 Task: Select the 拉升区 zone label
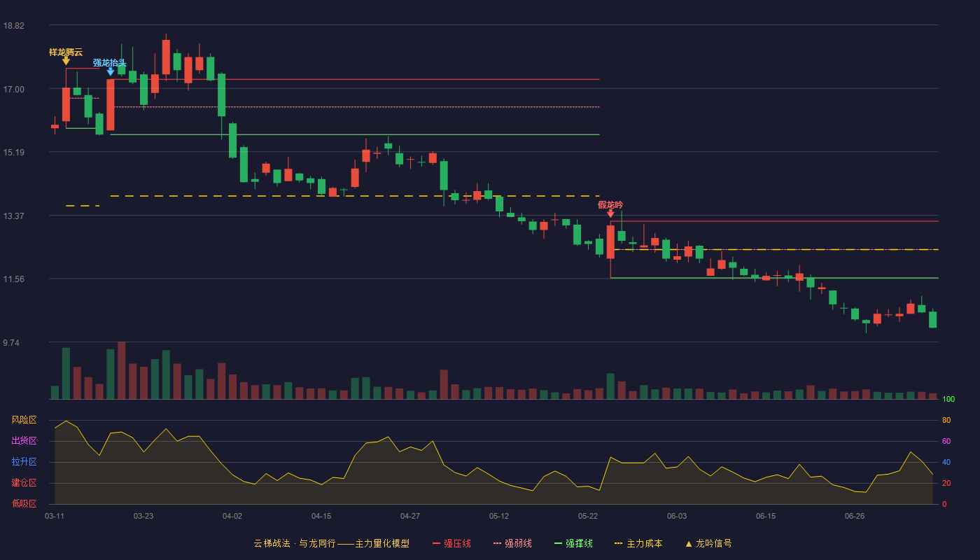pyautogui.click(x=24, y=462)
